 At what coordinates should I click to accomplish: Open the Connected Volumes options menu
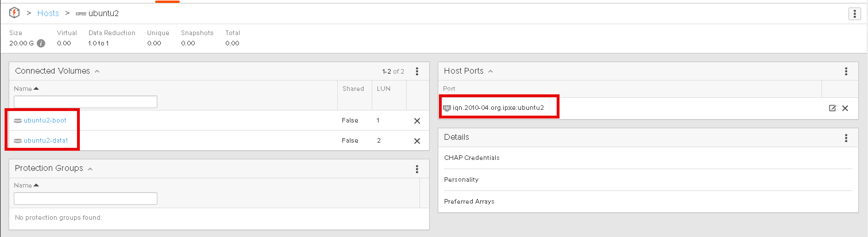coord(417,71)
